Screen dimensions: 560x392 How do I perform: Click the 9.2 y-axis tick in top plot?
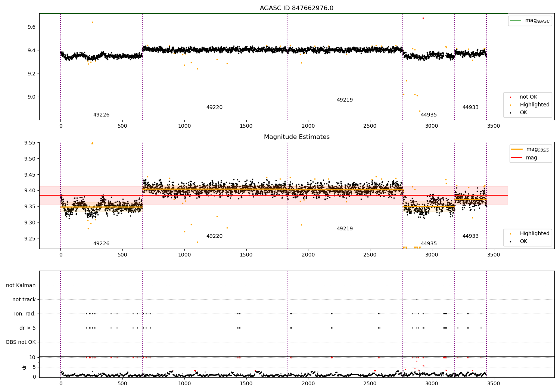coord(31,74)
